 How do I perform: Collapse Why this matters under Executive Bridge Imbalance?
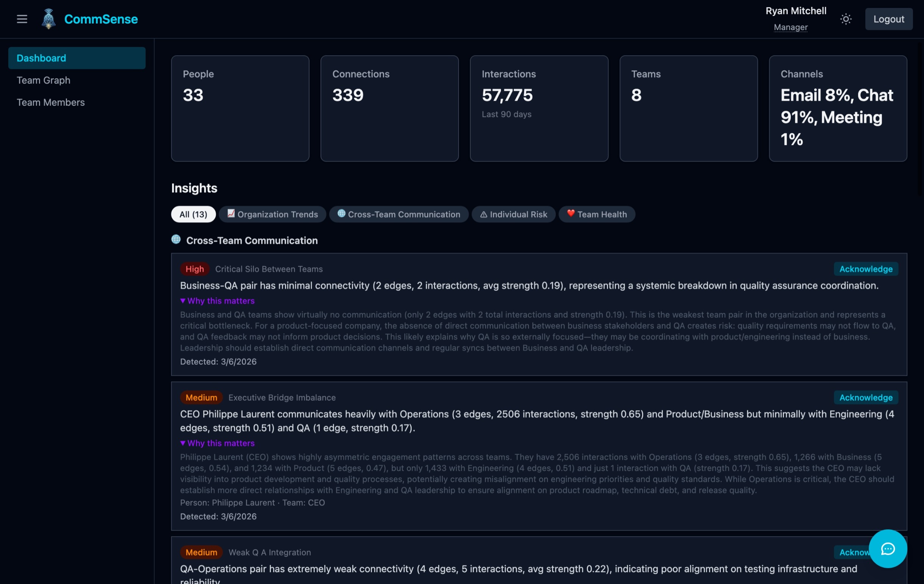217,443
